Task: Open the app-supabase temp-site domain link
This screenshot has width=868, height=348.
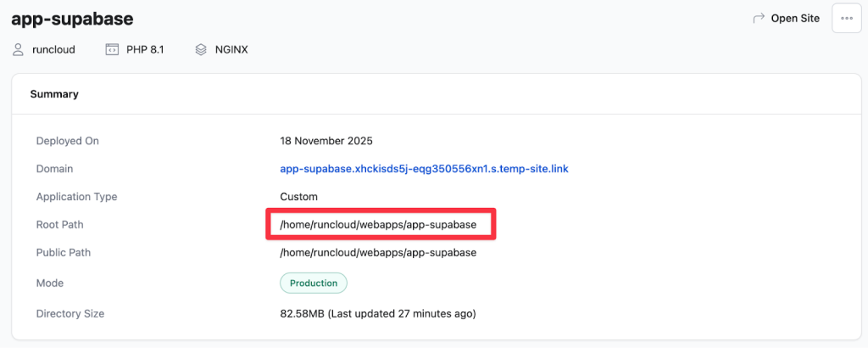Action: (424, 169)
